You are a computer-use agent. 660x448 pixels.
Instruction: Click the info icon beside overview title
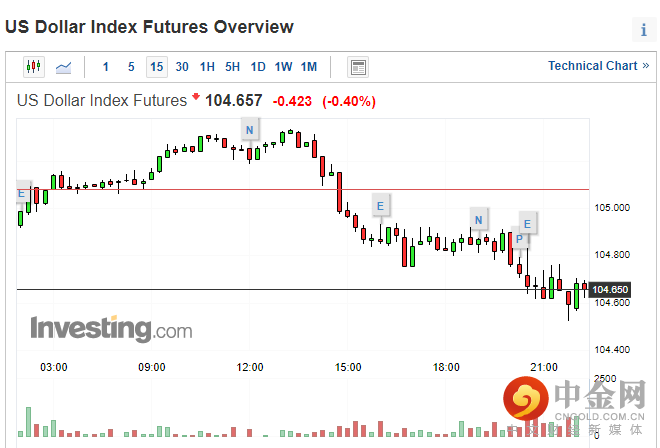pos(643,30)
